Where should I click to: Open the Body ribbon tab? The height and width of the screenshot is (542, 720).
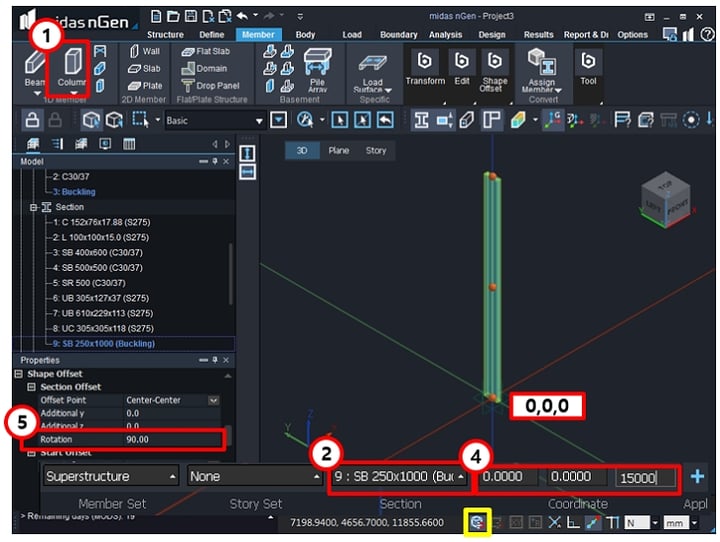click(305, 35)
